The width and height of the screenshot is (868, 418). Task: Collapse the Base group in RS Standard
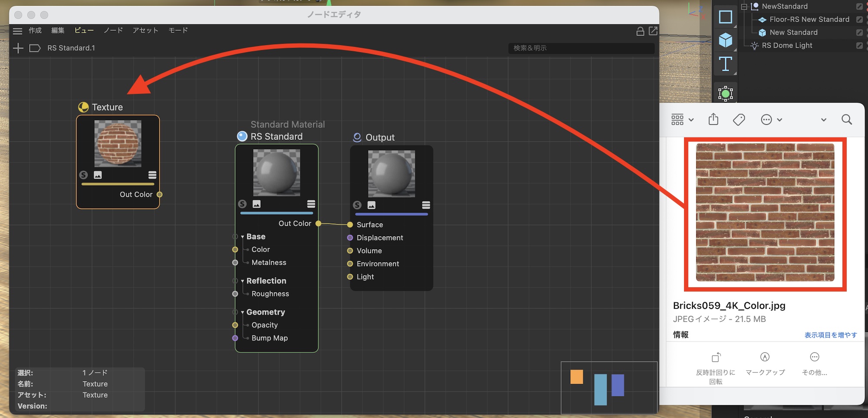[x=243, y=237]
